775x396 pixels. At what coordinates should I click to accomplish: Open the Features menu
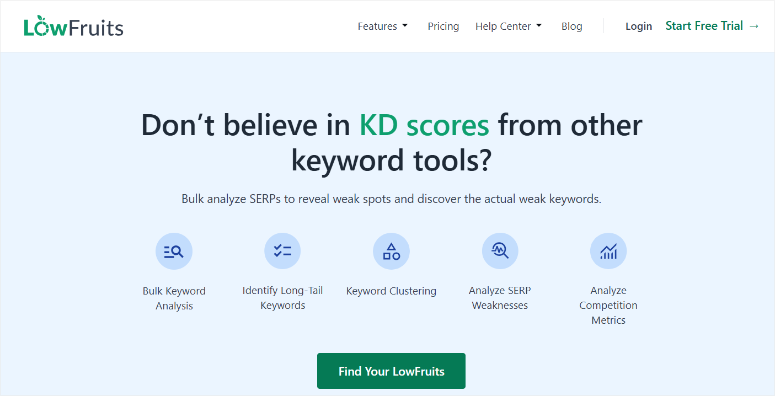click(383, 26)
